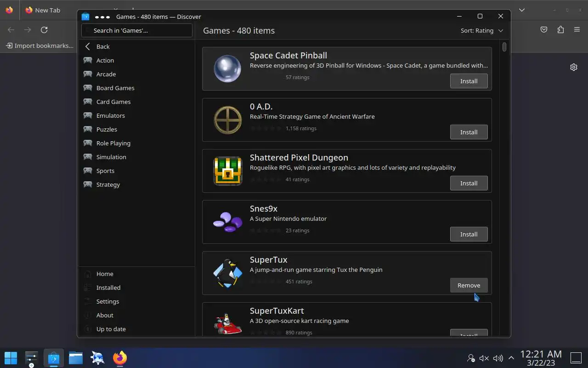Open Firefox extensions puzzle icon
The image size is (588, 368).
click(560, 30)
